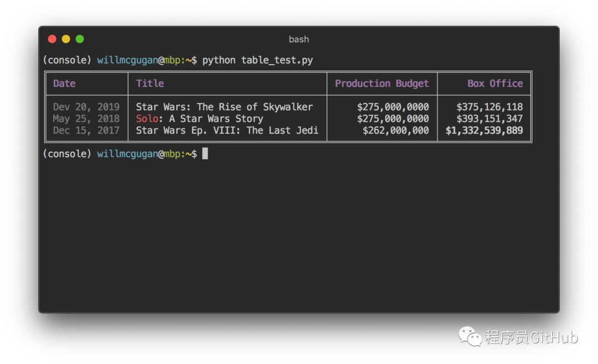Screen dimensions: 598x364
Task: Click 'willmcgugan' in the bottom prompt line
Action: (127, 154)
